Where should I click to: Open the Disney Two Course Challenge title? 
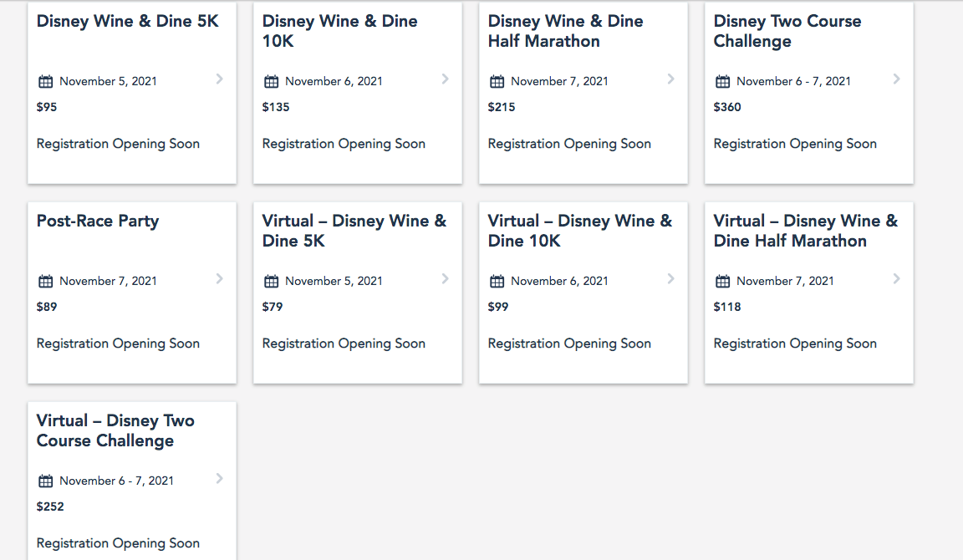tap(787, 31)
